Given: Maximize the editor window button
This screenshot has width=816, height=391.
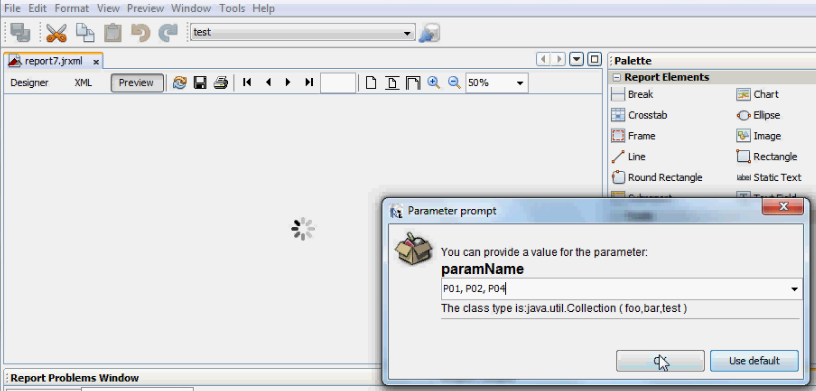Looking at the screenshot, I should pos(594,59).
